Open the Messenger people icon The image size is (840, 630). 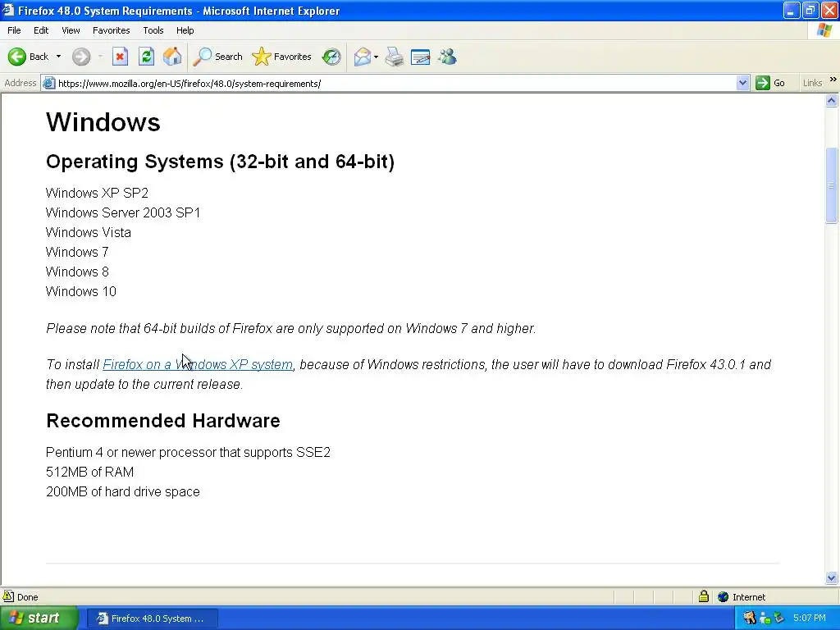[447, 57]
